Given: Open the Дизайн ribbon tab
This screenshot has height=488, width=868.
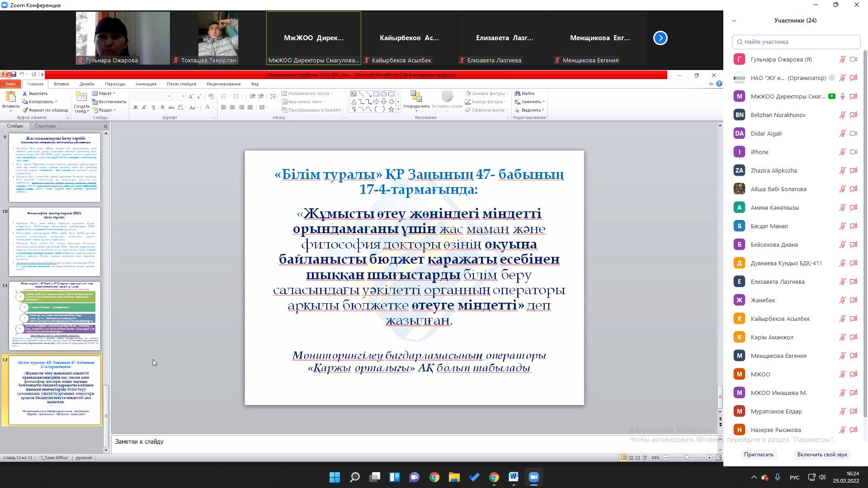Looking at the screenshot, I should 87,84.
